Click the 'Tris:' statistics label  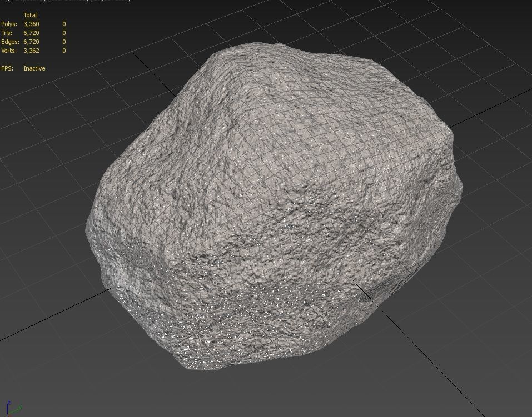pyautogui.click(x=7, y=33)
